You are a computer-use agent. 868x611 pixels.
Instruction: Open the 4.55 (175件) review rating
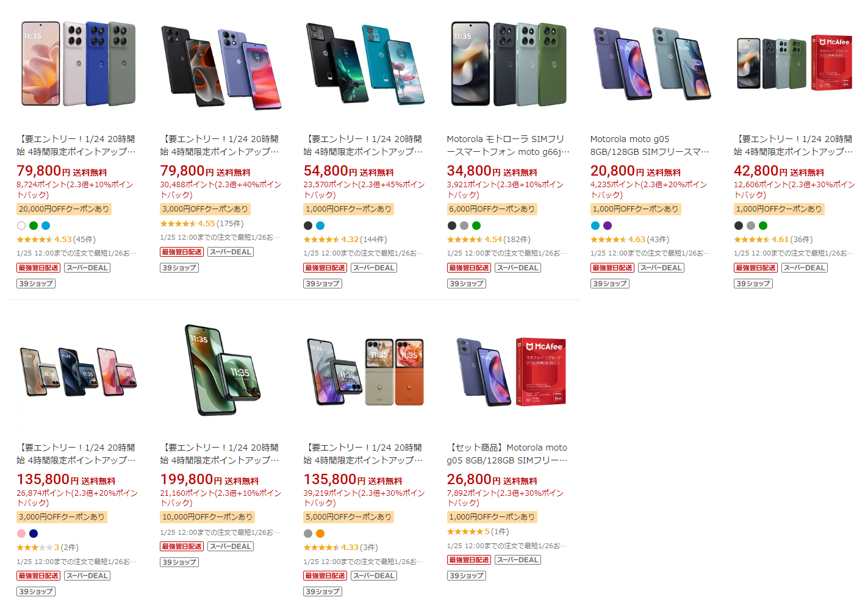pyautogui.click(x=202, y=224)
